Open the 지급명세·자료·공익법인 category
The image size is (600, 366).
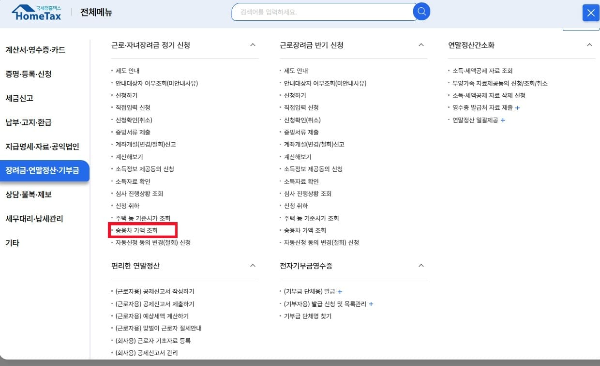(42, 146)
